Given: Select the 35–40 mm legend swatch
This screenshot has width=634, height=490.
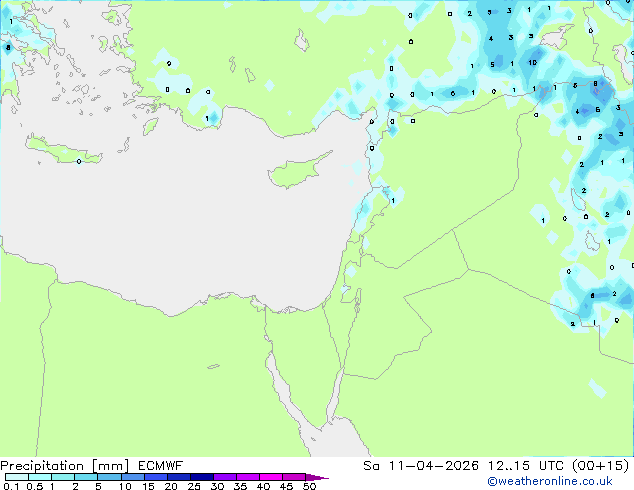Looking at the screenshot, I should [248, 477].
